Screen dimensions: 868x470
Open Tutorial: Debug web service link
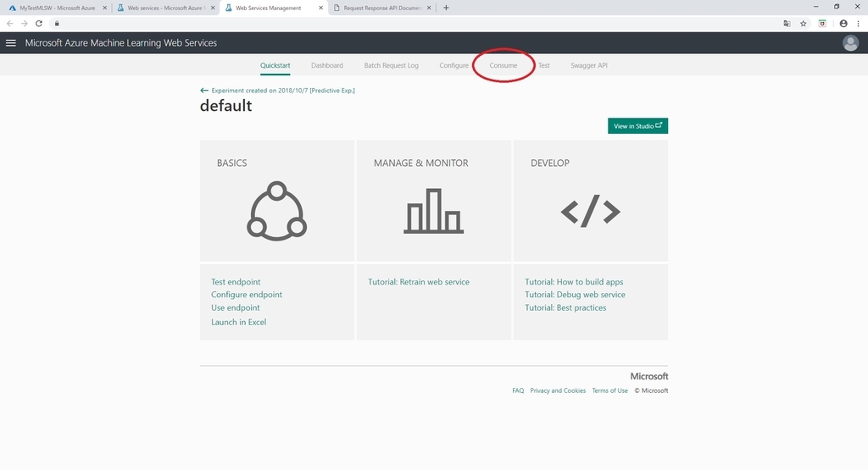tap(576, 294)
